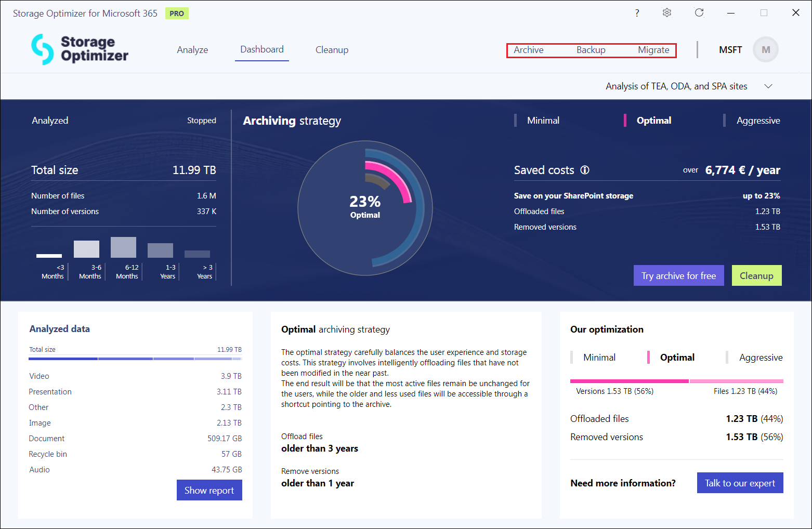Click the 6-12 Months histogram bar
The width and height of the screenshot is (812, 529).
(123, 247)
